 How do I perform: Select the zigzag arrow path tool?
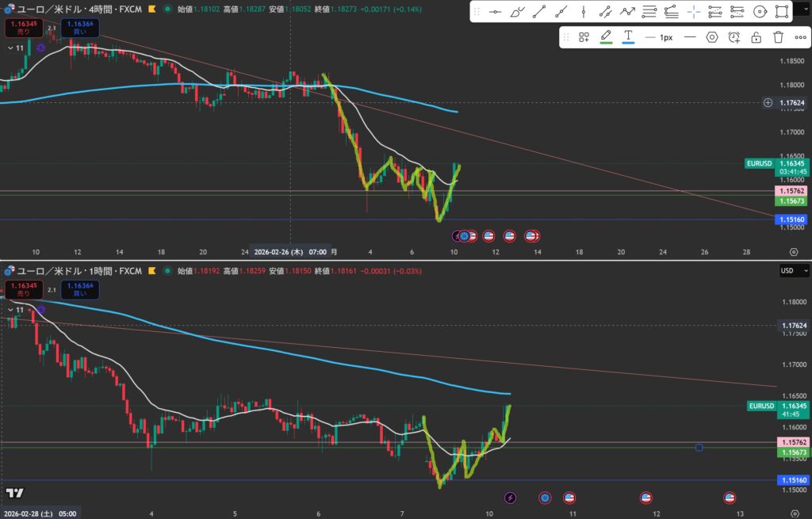tap(627, 12)
